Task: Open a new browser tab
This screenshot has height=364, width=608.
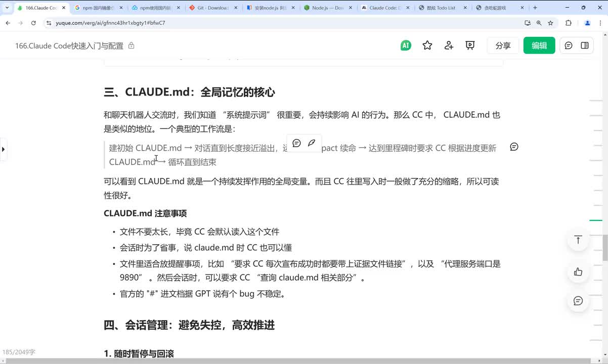Action: [535, 8]
